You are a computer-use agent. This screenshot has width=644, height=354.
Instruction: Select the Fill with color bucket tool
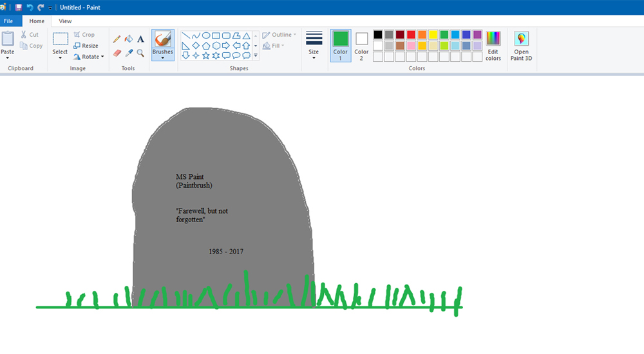click(x=129, y=39)
